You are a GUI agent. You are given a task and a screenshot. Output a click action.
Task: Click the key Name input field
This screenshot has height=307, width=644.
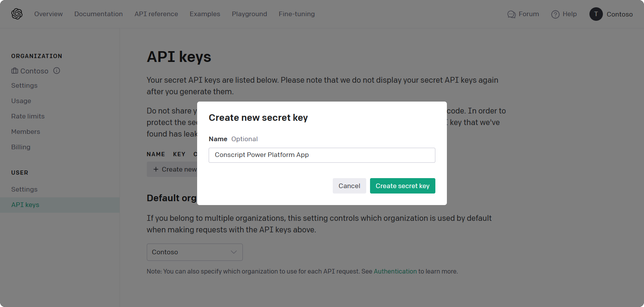click(x=322, y=155)
